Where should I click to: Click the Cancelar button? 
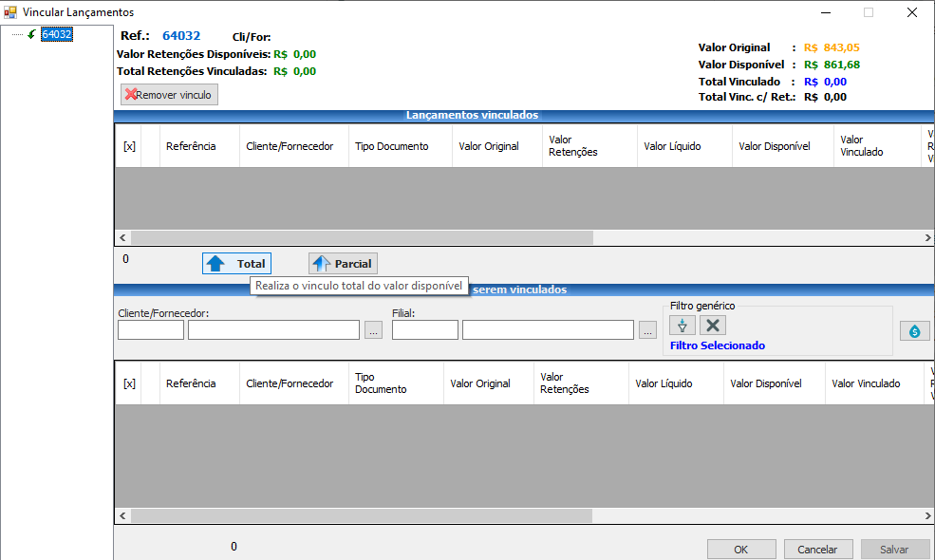click(817, 550)
